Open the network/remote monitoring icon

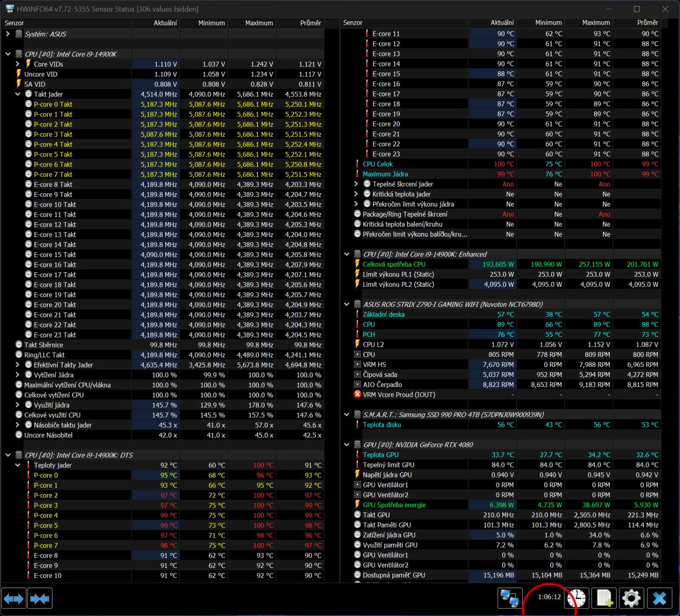[510, 599]
